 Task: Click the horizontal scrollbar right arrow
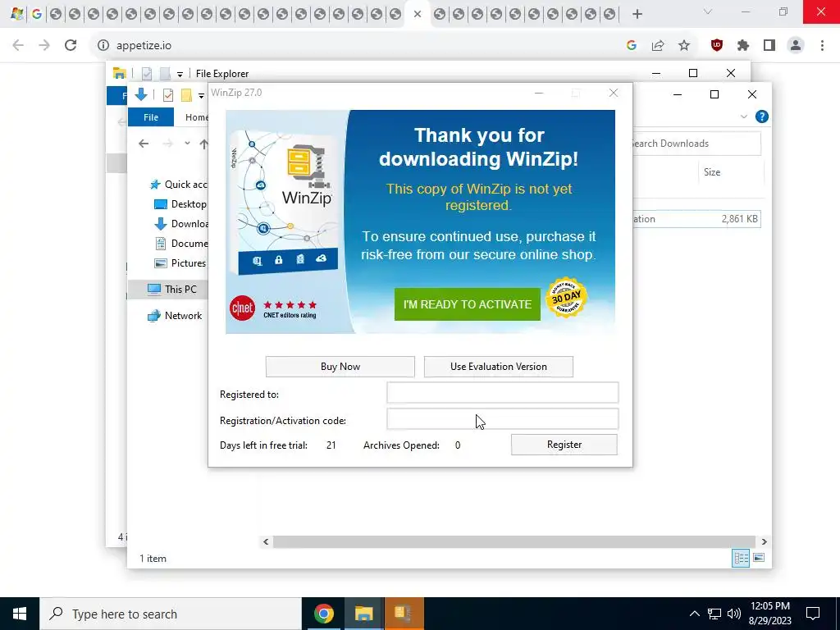pos(764,541)
